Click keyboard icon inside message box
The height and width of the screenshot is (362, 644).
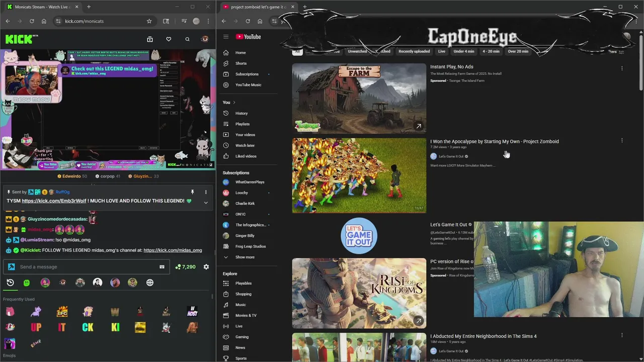pyautogui.click(x=162, y=267)
